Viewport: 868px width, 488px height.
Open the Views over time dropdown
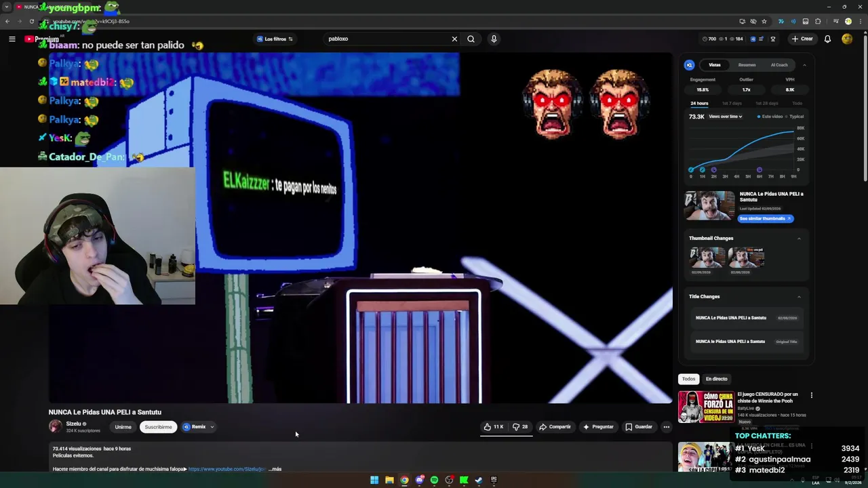726,117
